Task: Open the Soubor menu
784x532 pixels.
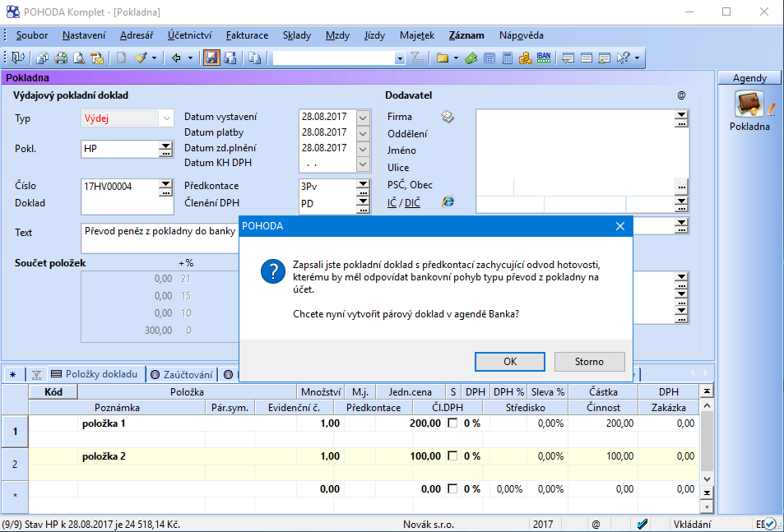Action: [32, 35]
